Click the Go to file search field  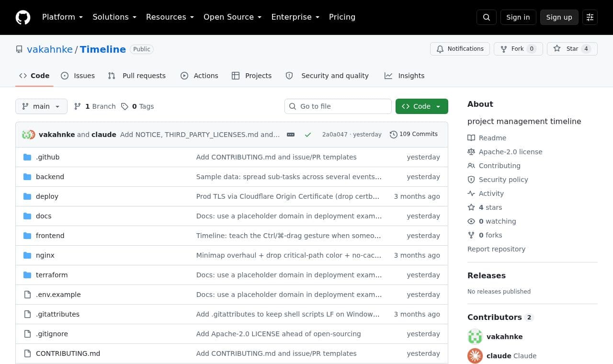338,106
